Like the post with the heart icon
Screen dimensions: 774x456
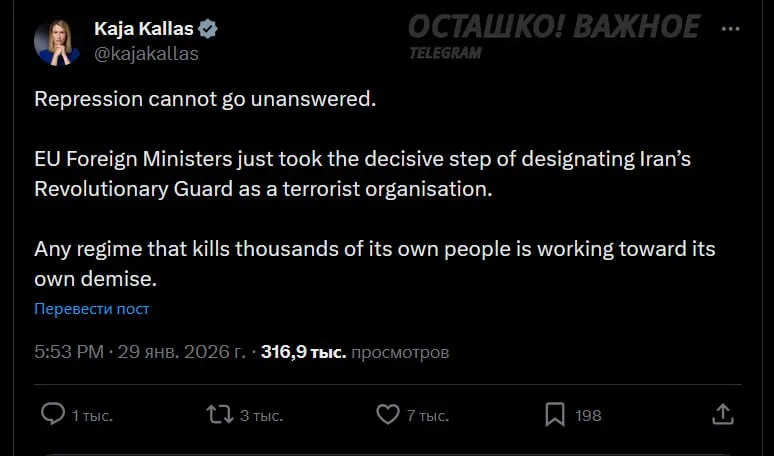388,413
